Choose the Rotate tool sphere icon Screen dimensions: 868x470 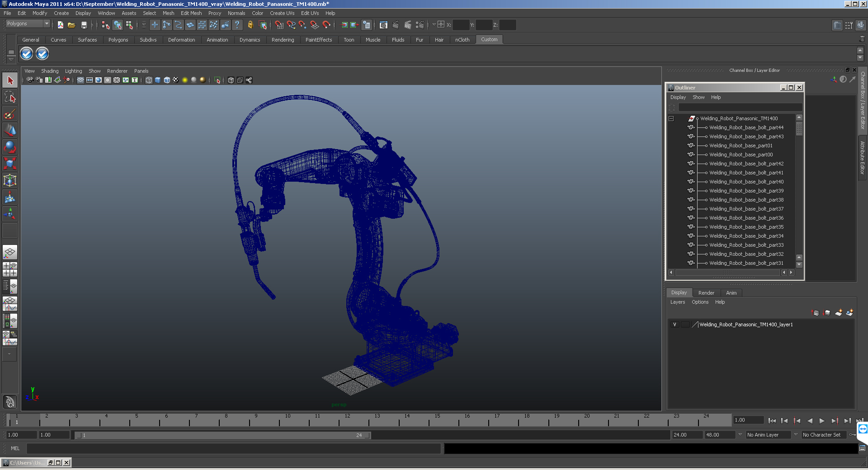(x=10, y=147)
